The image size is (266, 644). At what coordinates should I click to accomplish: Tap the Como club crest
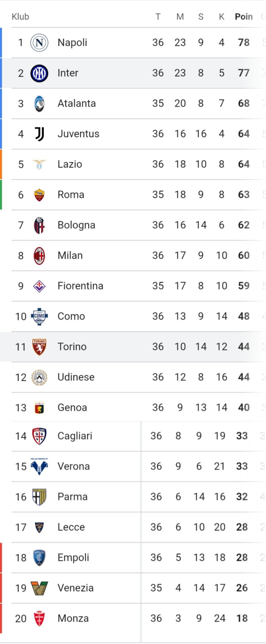pyautogui.click(x=39, y=317)
